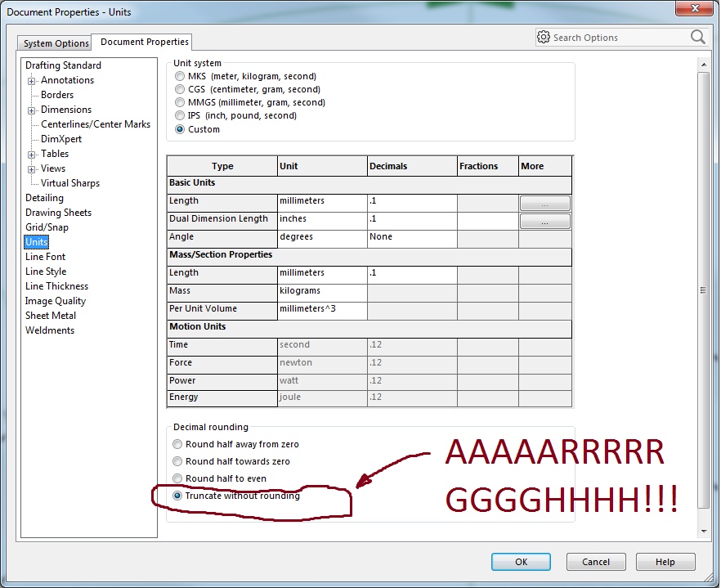Select Virtual Sharps in the tree
The image size is (721, 588).
coord(70,183)
